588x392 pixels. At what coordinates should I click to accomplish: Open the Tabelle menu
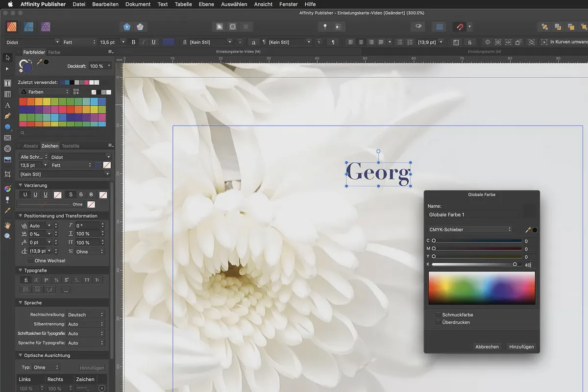tap(183, 4)
